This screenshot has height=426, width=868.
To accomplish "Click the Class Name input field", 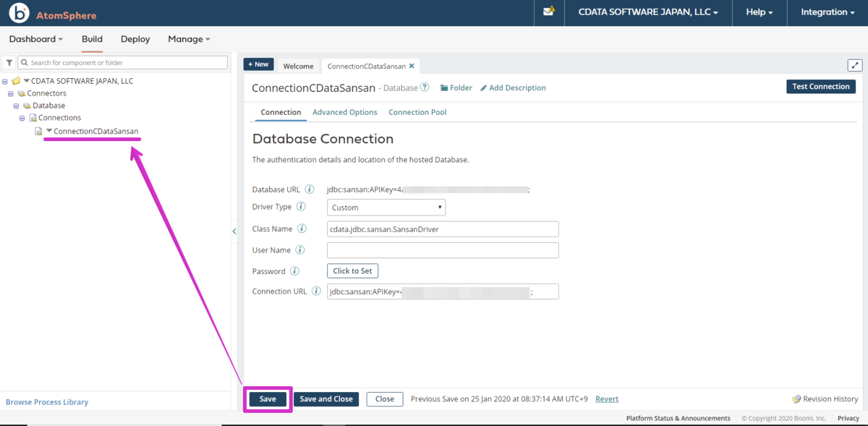I will 443,229.
